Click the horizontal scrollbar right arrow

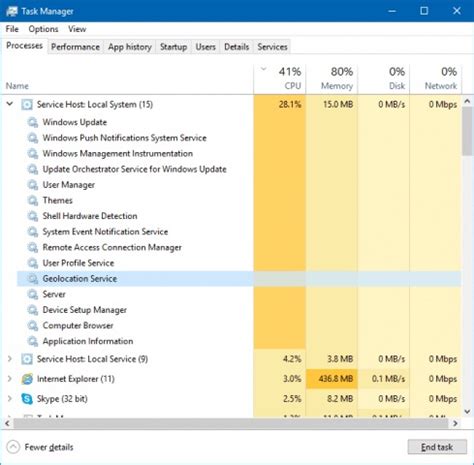tap(455, 424)
